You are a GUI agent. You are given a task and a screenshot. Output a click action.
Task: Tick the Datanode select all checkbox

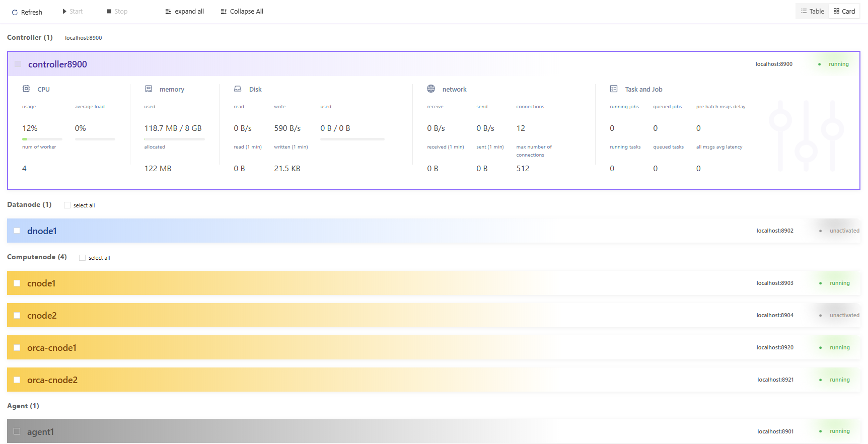[x=67, y=205]
